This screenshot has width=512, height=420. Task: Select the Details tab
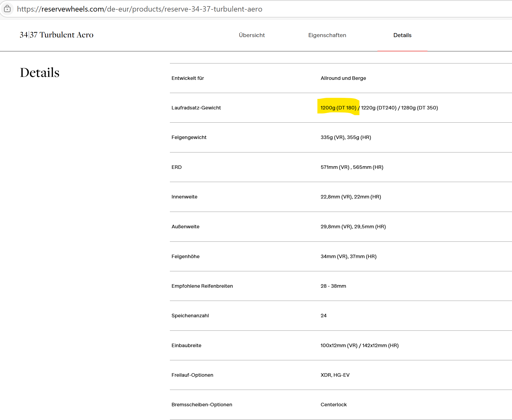point(402,35)
